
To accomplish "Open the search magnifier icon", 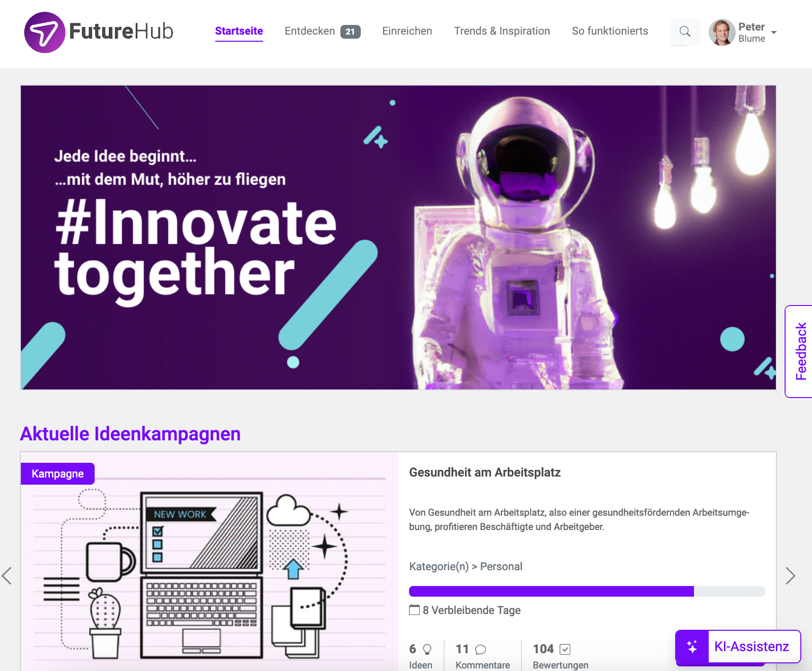I will 685,32.
